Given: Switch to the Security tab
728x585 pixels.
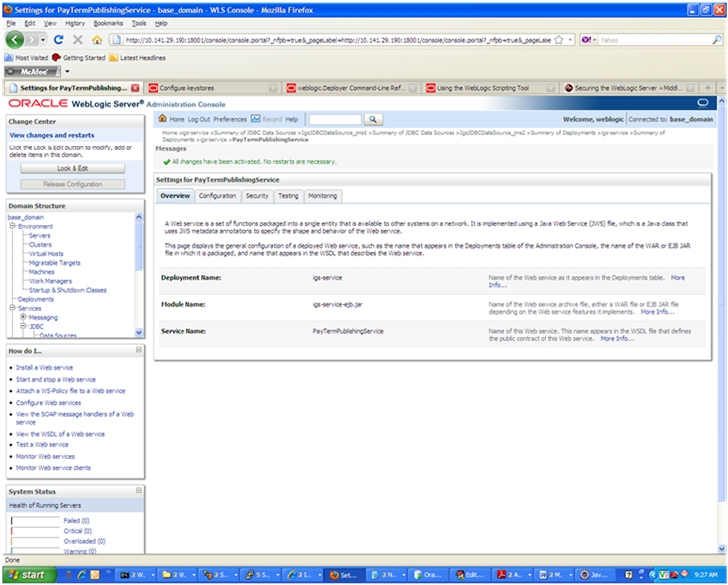Looking at the screenshot, I should pos(257,196).
